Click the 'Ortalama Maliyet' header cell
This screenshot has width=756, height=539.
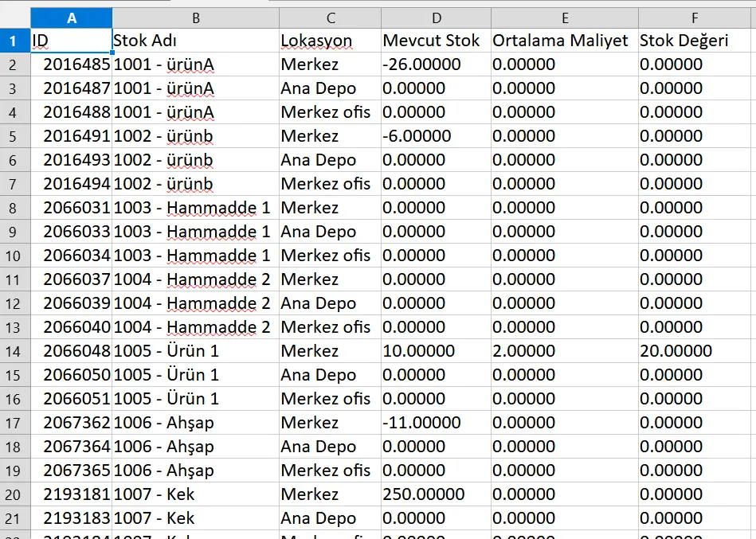565,41
